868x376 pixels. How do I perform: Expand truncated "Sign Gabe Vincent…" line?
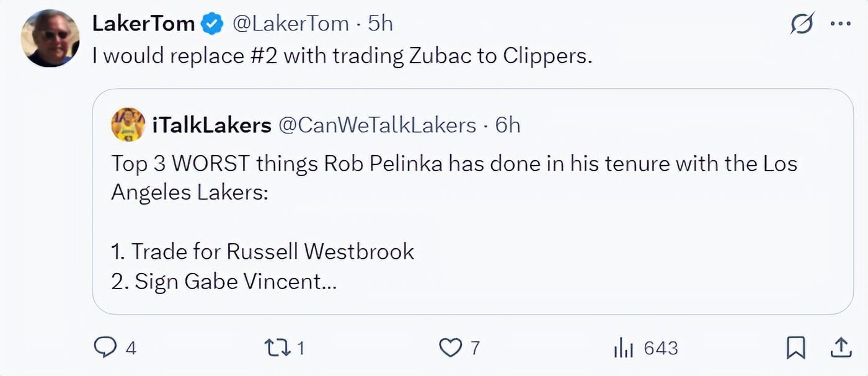224,282
